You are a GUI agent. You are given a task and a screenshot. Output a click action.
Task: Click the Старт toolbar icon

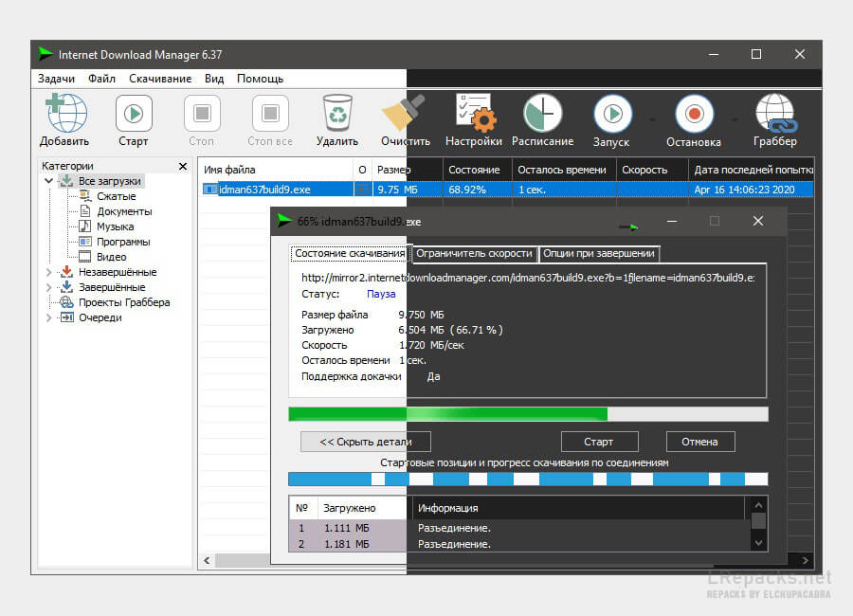pyautogui.click(x=134, y=115)
